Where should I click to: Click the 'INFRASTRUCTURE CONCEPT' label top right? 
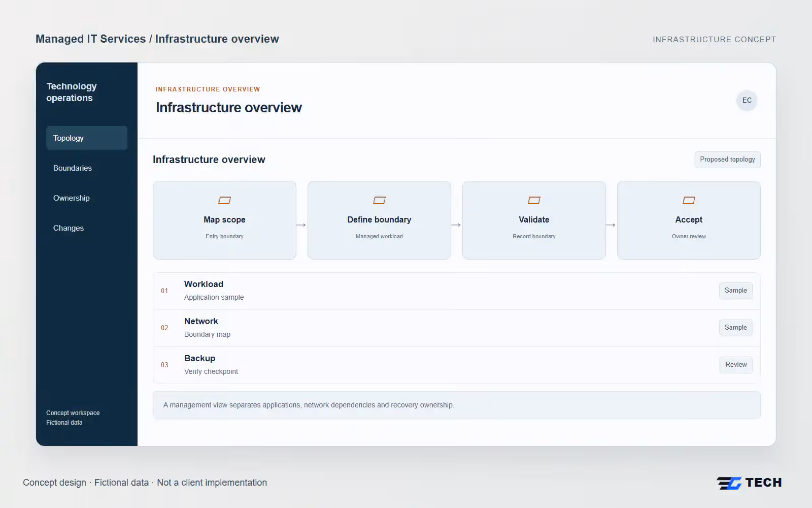714,40
